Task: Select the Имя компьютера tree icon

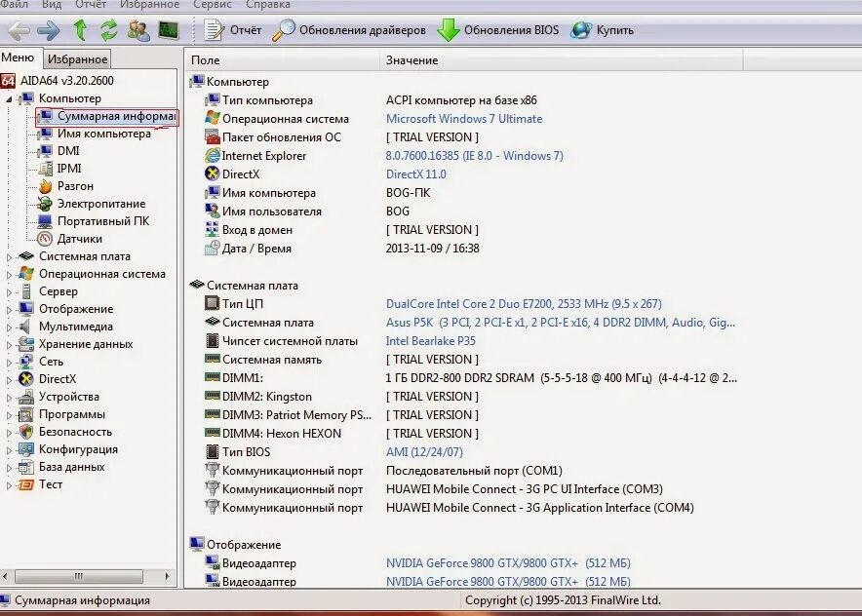Action: pyautogui.click(x=46, y=134)
